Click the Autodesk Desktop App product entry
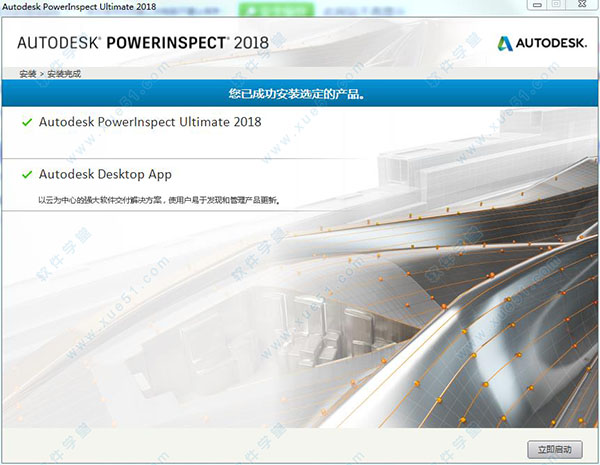600x465 pixels. [x=105, y=174]
